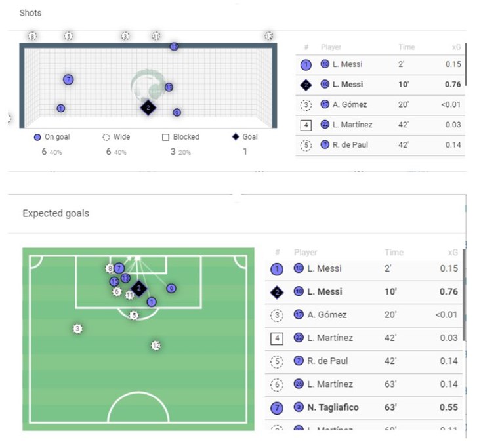The width and height of the screenshot is (479, 448).
Task: Click the Shots table vertical scrollbar
Action: (467, 66)
